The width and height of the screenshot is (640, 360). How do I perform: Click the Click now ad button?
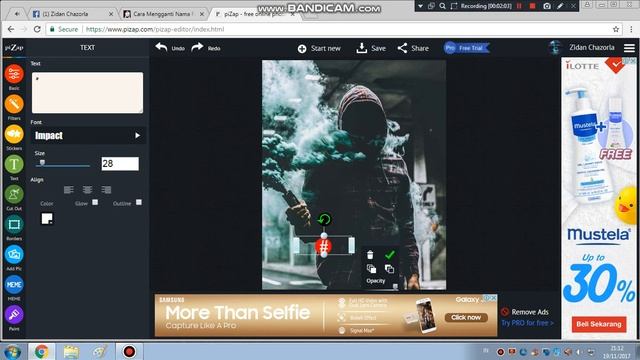pyautogui.click(x=466, y=317)
